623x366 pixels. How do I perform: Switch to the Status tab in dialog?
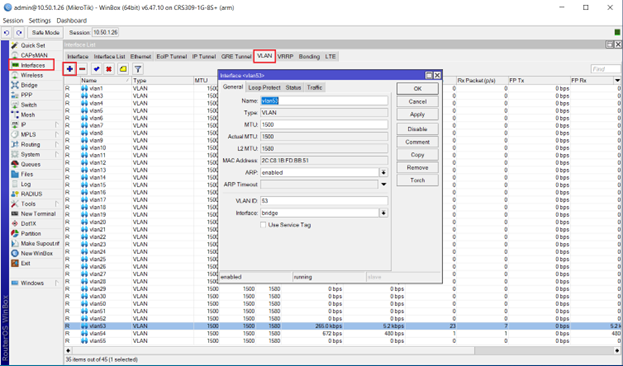click(293, 87)
